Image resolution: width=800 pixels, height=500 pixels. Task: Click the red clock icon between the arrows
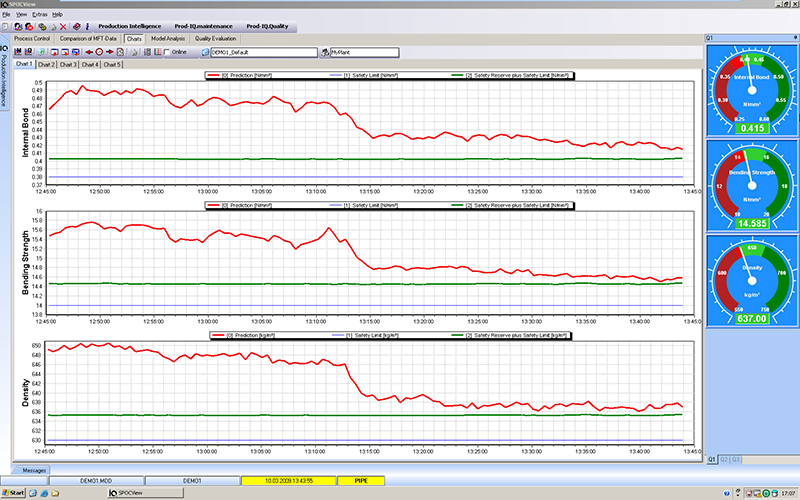coord(100,51)
